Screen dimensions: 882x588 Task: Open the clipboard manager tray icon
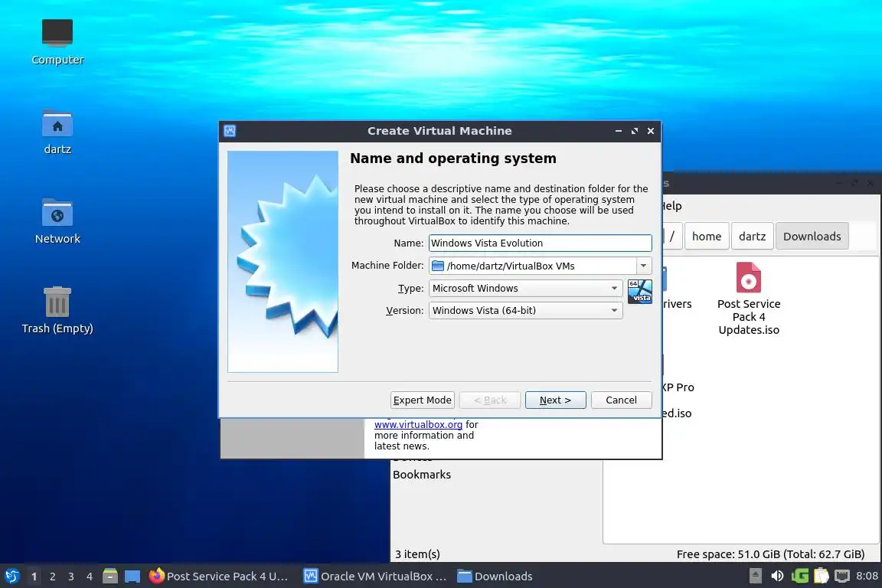(x=822, y=576)
